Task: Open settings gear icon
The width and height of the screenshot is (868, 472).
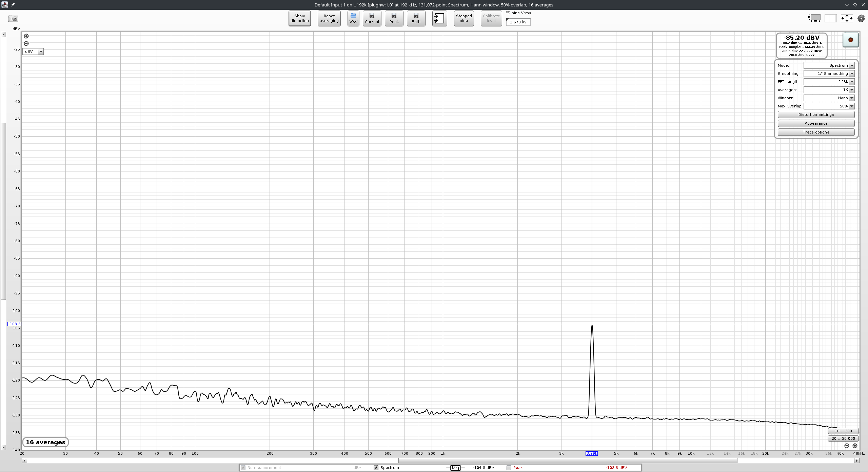Action: coord(861,18)
